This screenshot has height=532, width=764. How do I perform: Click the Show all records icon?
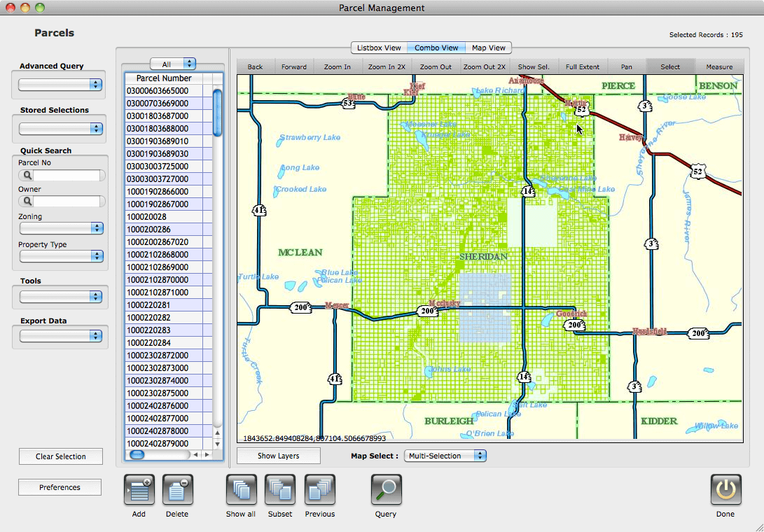[x=241, y=489]
